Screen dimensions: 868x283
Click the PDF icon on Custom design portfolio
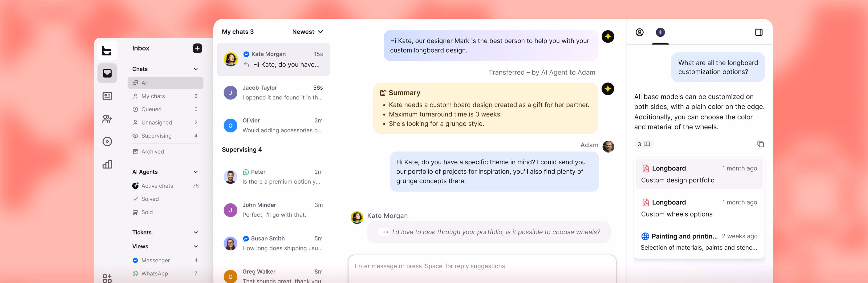click(645, 168)
